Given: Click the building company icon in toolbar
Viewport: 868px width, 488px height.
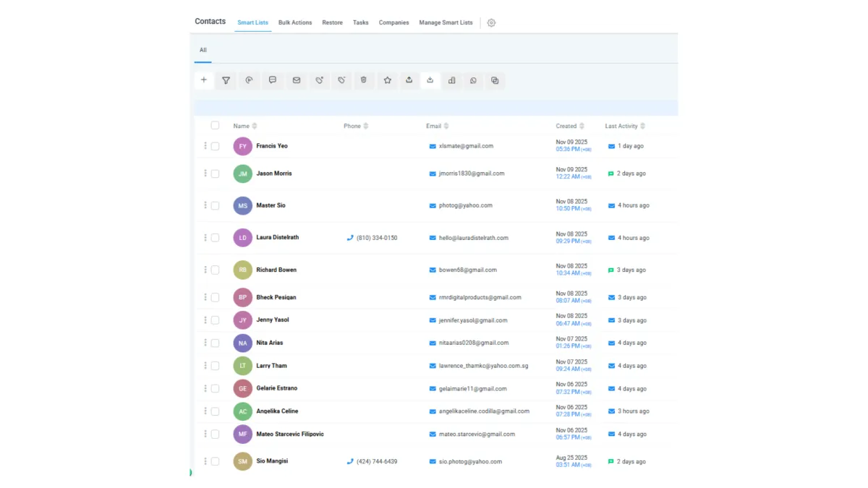Looking at the screenshot, I should coord(452,80).
